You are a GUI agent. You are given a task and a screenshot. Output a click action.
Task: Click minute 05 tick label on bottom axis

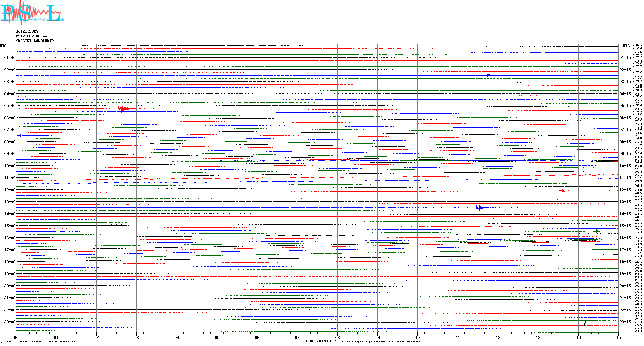pos(217,337)
